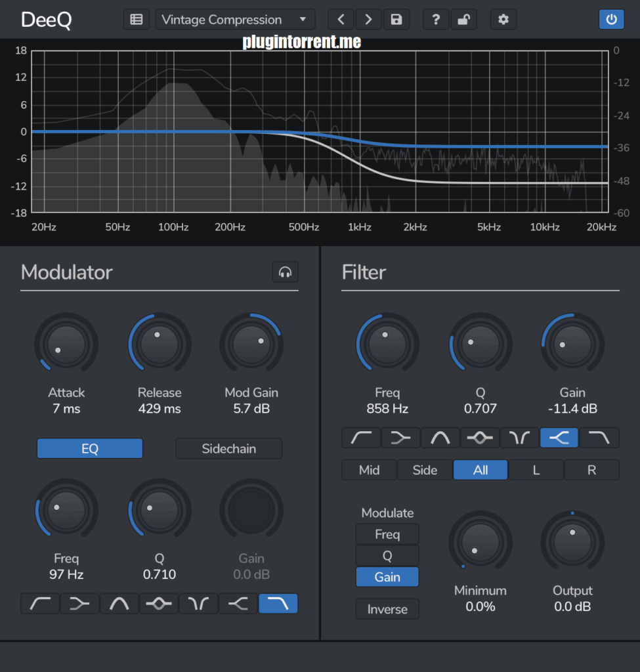Click the Modulator Freq value 97 Hz
640x672 pixels.
[66, 574]
